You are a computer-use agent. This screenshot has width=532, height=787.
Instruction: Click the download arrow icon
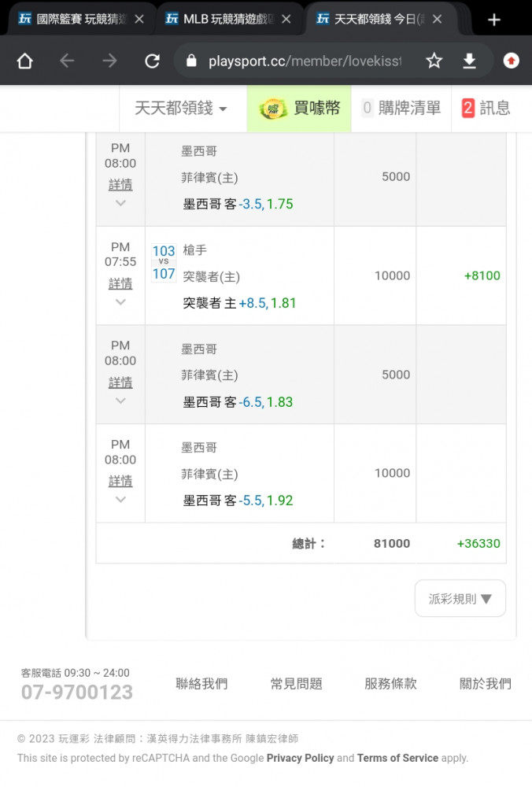(469, 61)
